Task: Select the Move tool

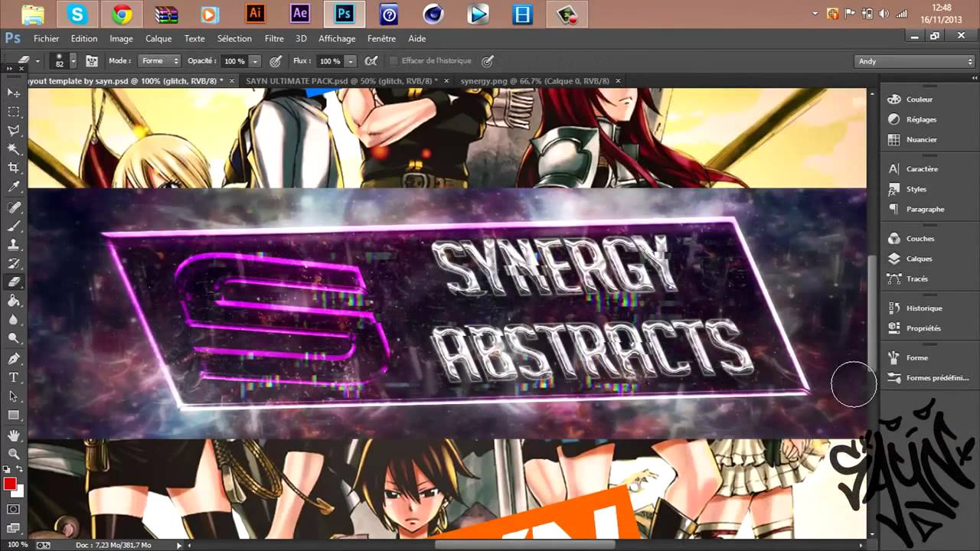Action: (x=14, y=93)
